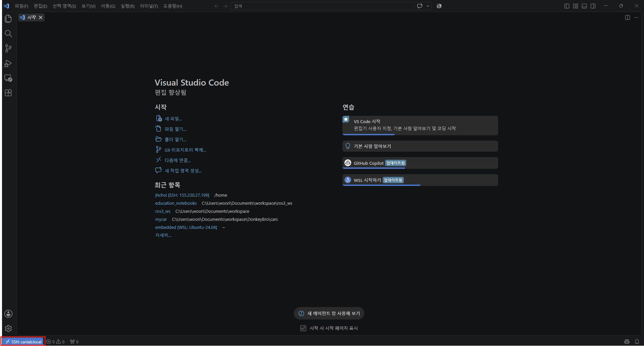Open the 기본 사항 알아보기 walkthrough

click(x=420, y=146)
